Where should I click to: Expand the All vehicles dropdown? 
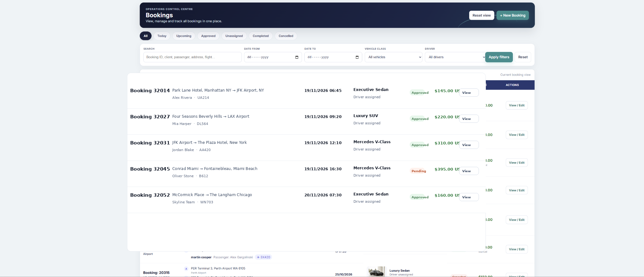[x=393, y=57]
